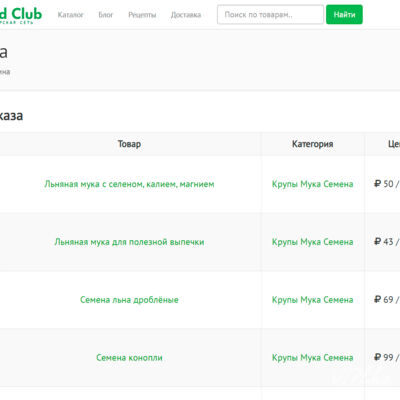400x400 pixels.
Task: Open Льняная мука с селеном, калием, магнием
Action: [x=129, y=184]
